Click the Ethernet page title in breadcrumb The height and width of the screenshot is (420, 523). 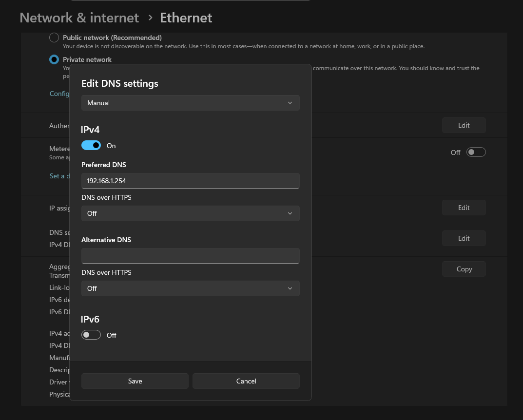tap(186, 18)
